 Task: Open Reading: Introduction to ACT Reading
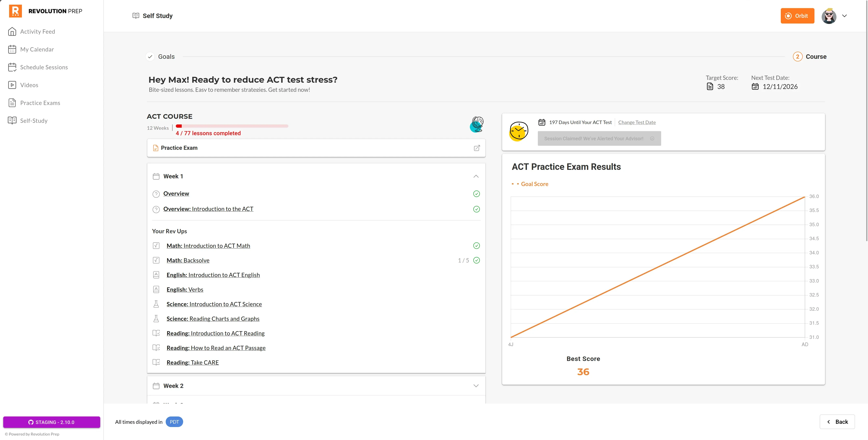click(x=216, y=333)
